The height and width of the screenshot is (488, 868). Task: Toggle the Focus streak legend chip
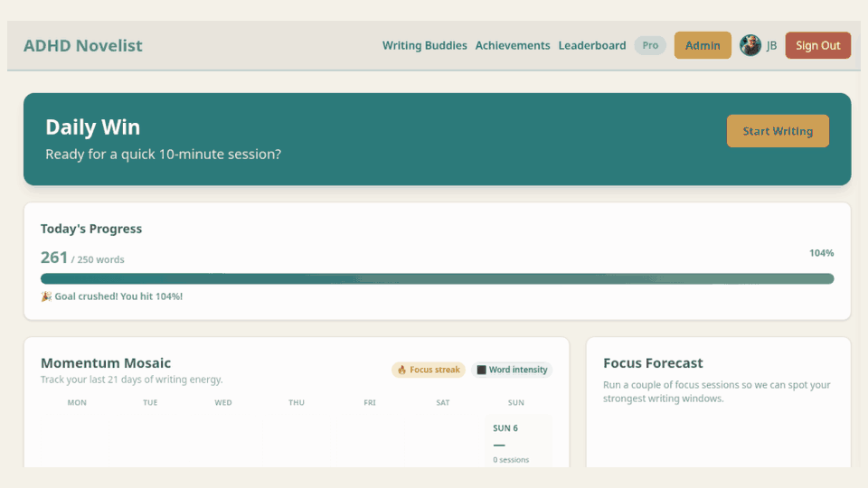coord(429,370)
